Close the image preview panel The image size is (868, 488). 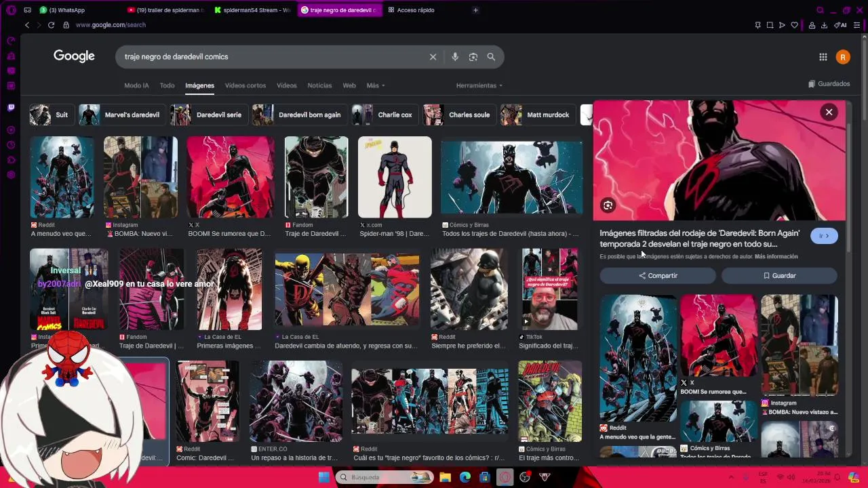(x=829, y=113)
